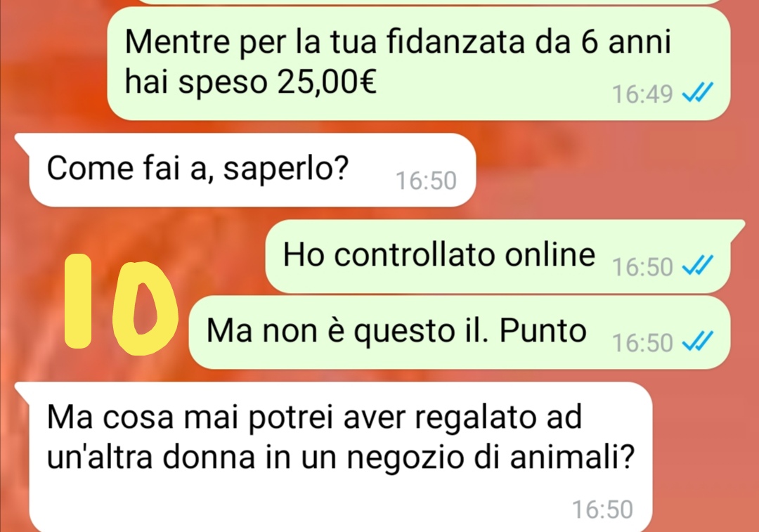
Task: Select message starting 'Mentre per la tua fidanzata'
Action: [418, 64]
